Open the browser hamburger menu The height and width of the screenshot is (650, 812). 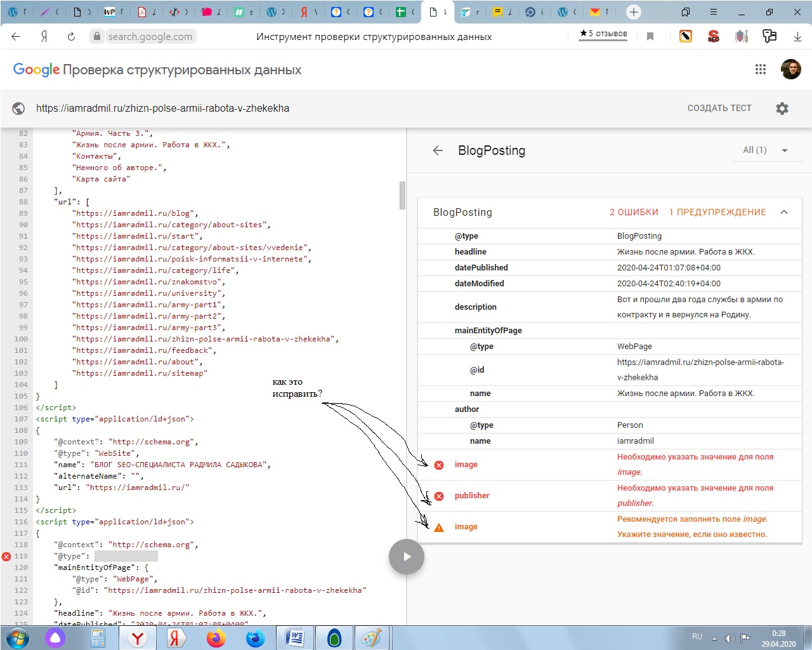714,12
